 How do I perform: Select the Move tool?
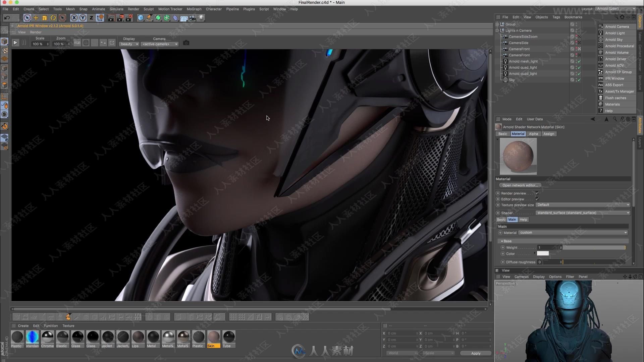tap(36, 18)
